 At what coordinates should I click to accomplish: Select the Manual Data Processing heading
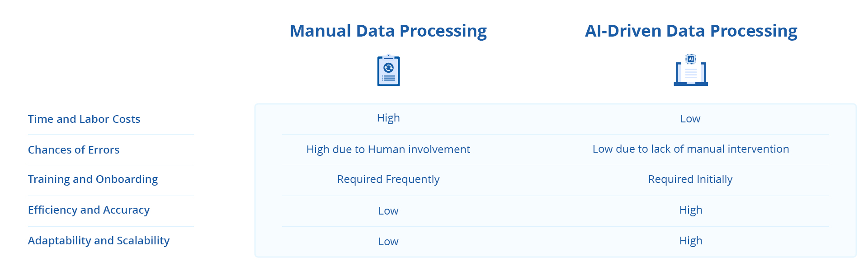(388, 31)
